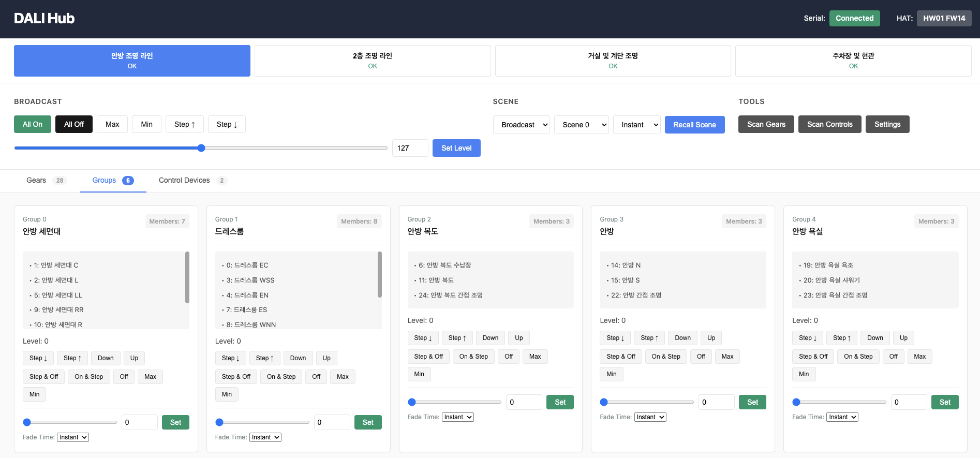Click Set button in Group 4 card
This screenshot has width=980, height=458.
(945, 402)
